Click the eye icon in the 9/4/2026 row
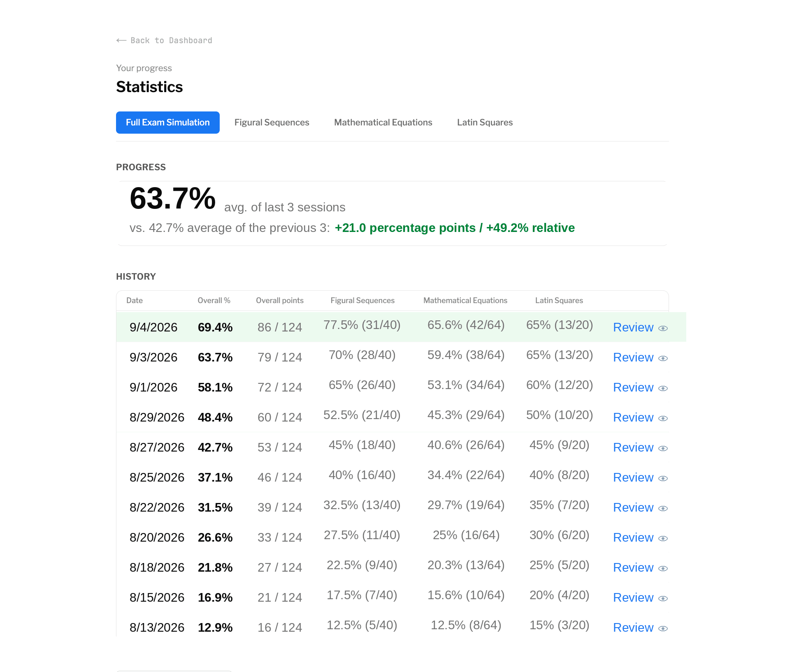799x672 pixels. pos(663,328)
